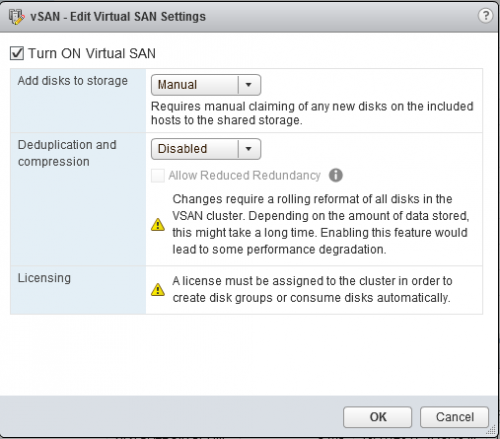
Task: Click the vSAN edit settings title icon
Action: point(16,17)
